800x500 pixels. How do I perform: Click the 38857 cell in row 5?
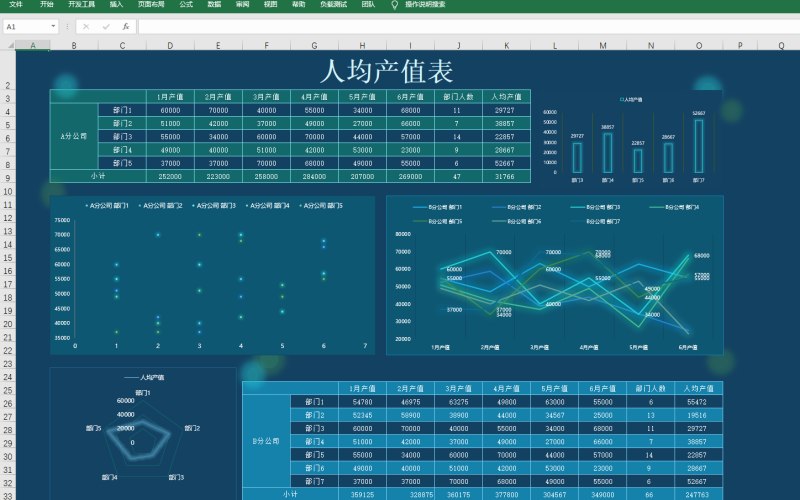point(505,123)
